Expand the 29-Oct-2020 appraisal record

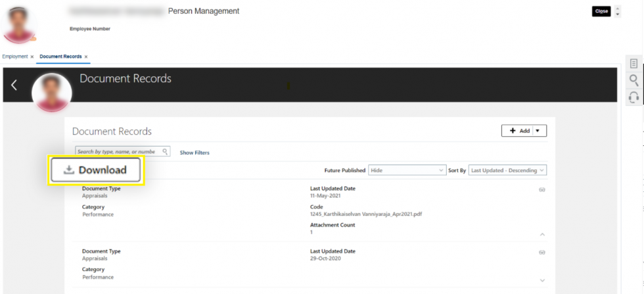pyautogui.click(x=542, y=280)
